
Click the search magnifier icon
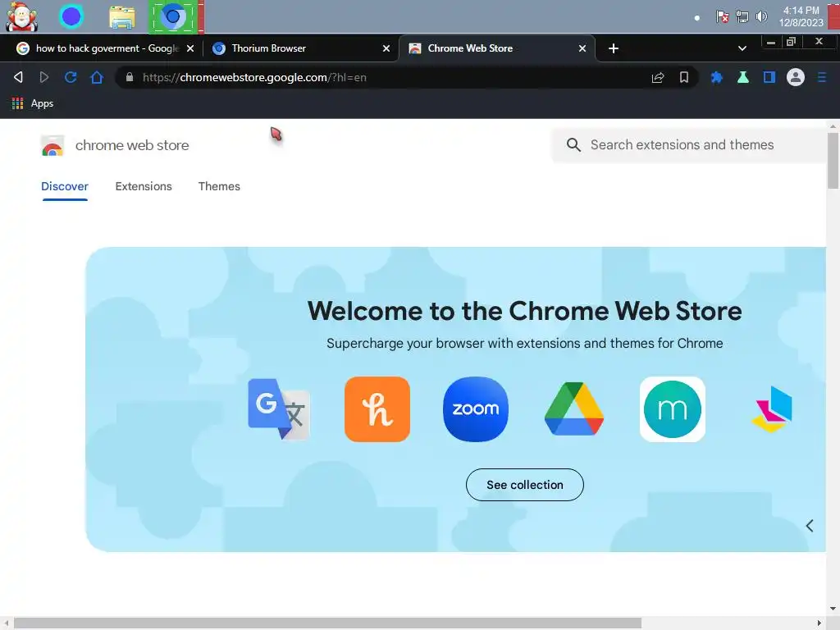pos(573,144)
